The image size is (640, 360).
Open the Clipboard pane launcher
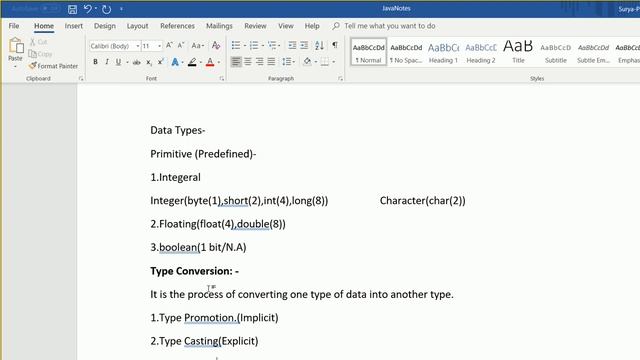(x=81, y=78)
